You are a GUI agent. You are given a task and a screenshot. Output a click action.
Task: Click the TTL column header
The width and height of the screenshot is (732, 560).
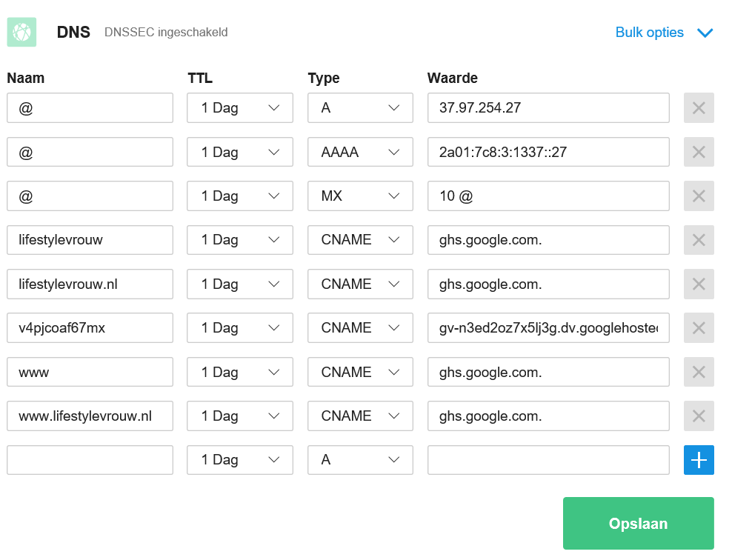200,78
